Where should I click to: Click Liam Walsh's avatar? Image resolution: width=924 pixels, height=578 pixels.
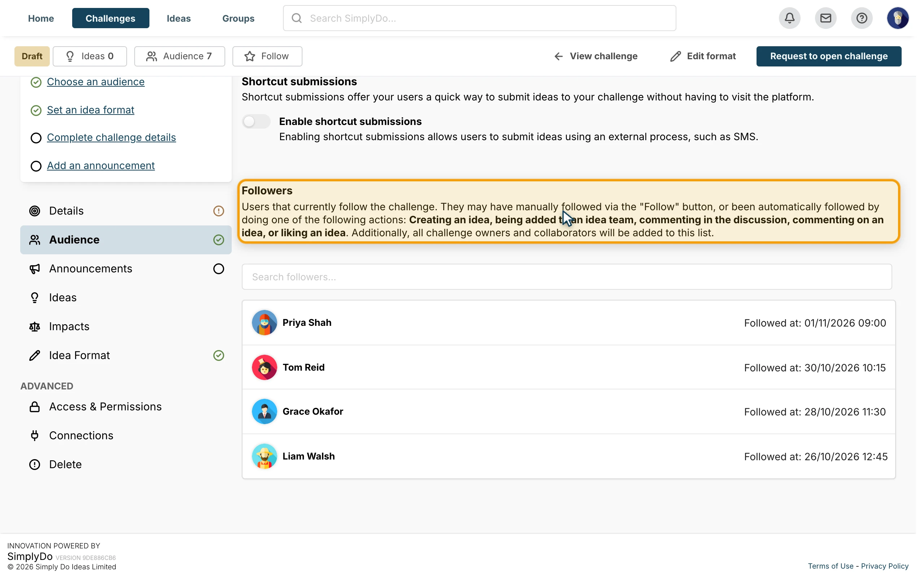click(x=264, y=456)
